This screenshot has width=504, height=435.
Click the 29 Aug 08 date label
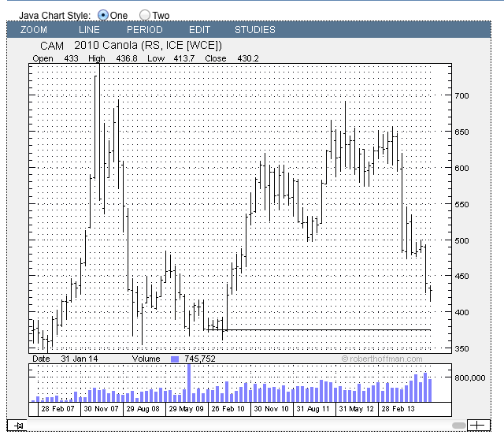pos(143,409)
